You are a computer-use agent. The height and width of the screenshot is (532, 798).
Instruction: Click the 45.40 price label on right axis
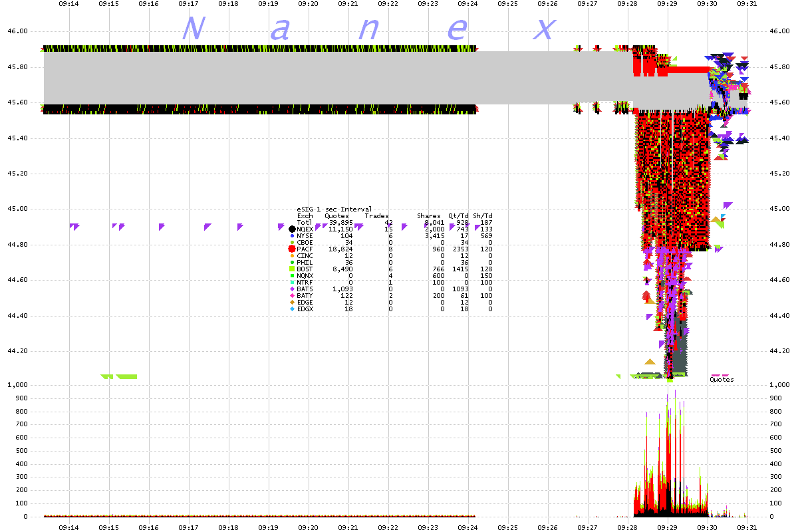point(779,138)
